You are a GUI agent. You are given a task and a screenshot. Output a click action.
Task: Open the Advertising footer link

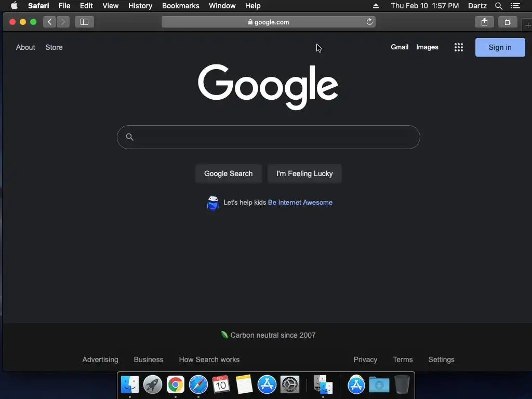100,360
